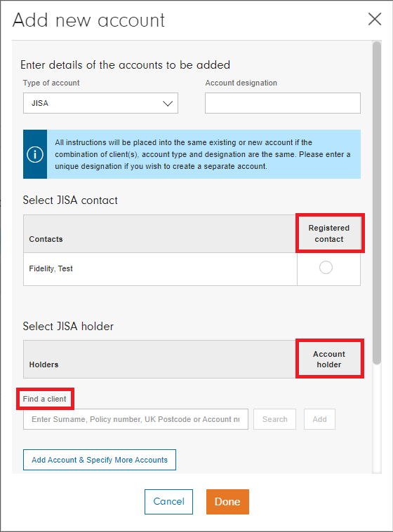Click the Find a client label
393x532 pixels.
(x=44, y=399)
